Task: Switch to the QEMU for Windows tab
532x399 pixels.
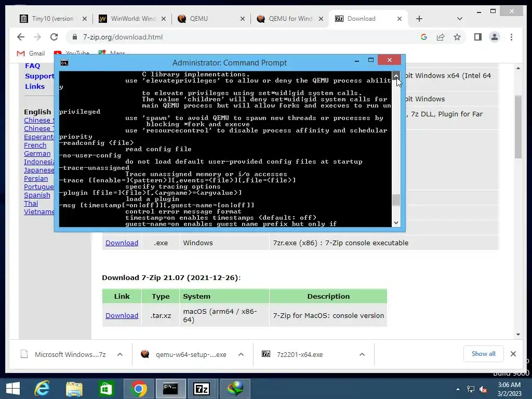Action: (290, 19)
